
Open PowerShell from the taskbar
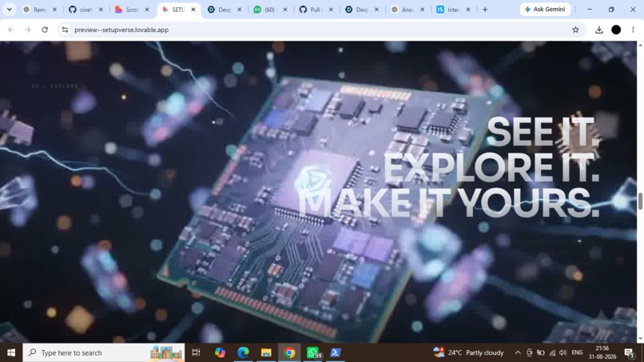(336, 352)
